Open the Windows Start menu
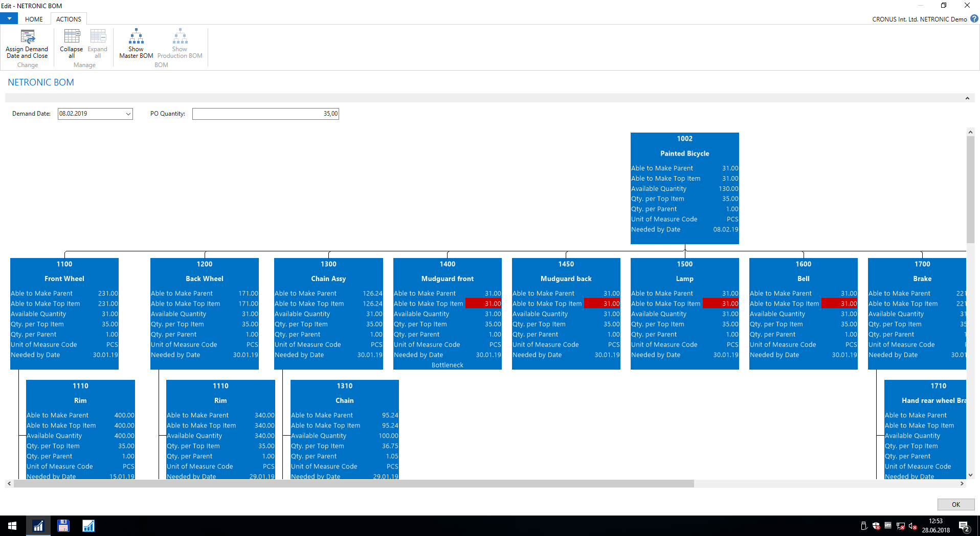The image size is (980, 536). tap(12, 526)
